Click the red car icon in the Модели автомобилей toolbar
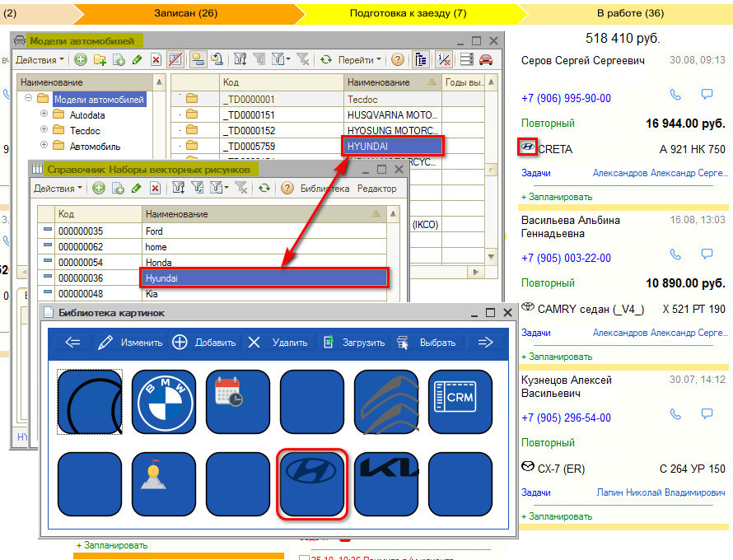This screenshot has height=560, width=733. (x=486, y=59)
